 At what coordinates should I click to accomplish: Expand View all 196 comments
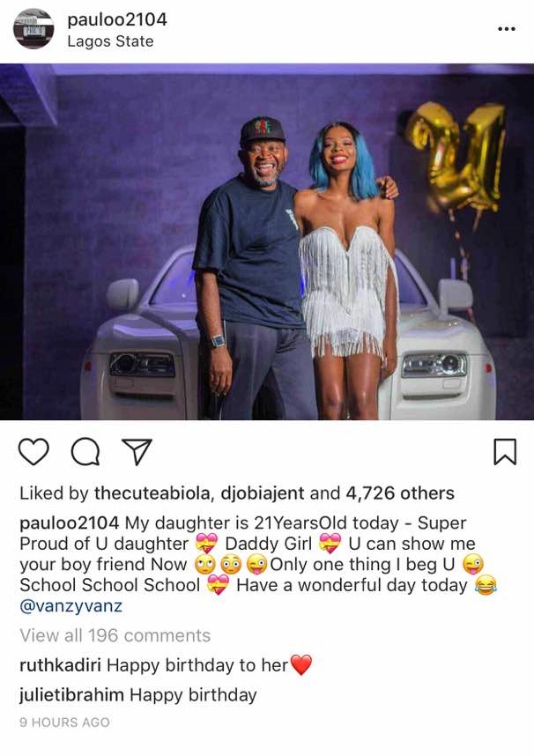pyautogui.click(x=115, y=635)
